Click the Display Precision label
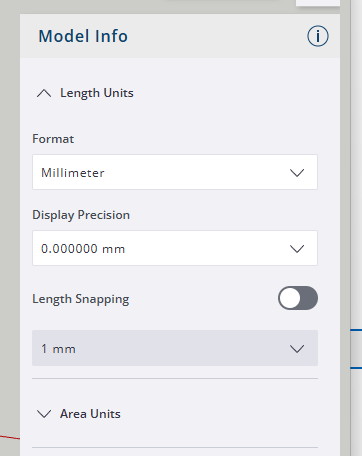This screenshot has height=456, width=362. pyautogui.click(x=81, y=215)
